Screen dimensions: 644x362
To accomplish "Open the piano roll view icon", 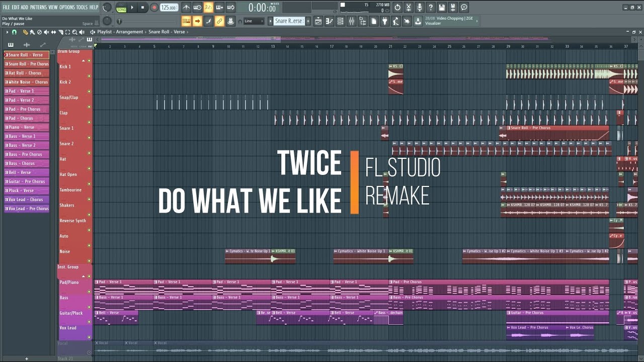I will click(330, 21).
